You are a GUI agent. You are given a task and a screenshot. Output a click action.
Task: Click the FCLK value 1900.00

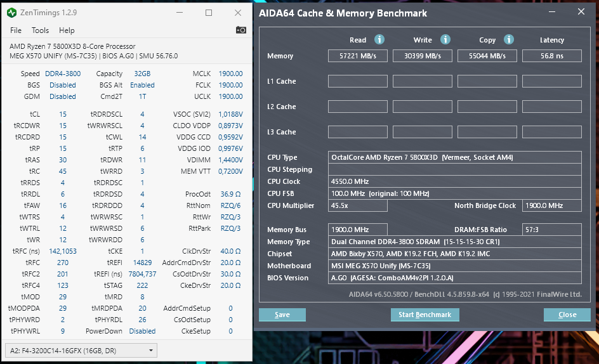230,85
